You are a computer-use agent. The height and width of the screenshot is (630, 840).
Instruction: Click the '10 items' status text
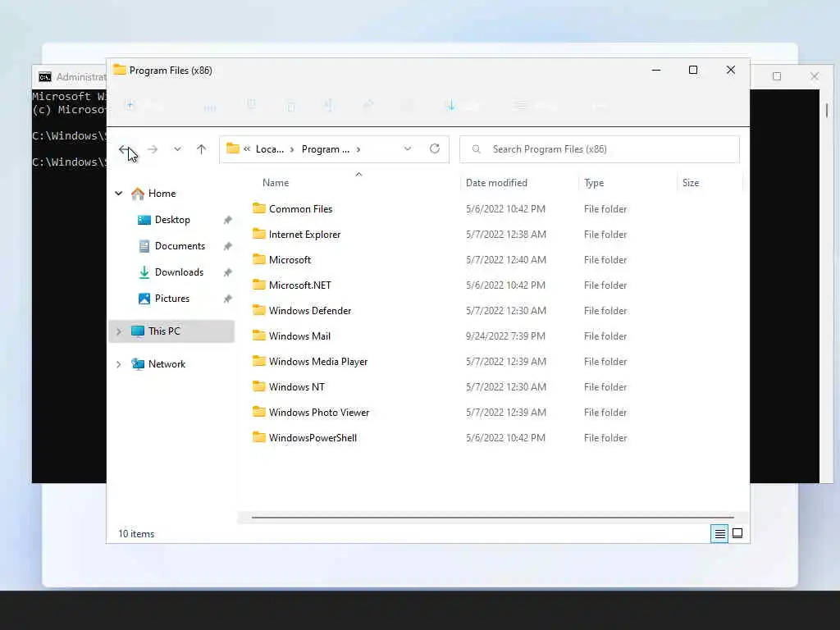click(136, 534)
